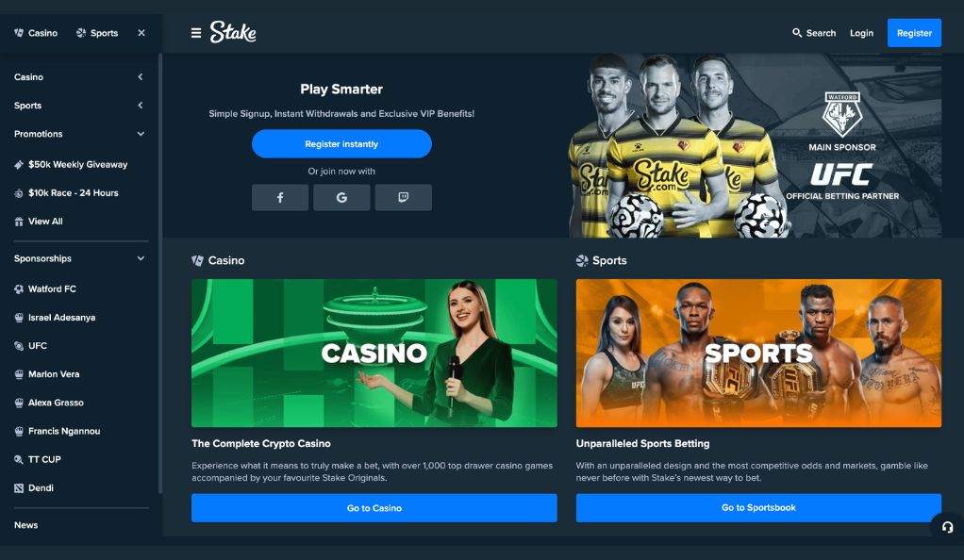
Task: Click the Login link in header
Action: 861,33
